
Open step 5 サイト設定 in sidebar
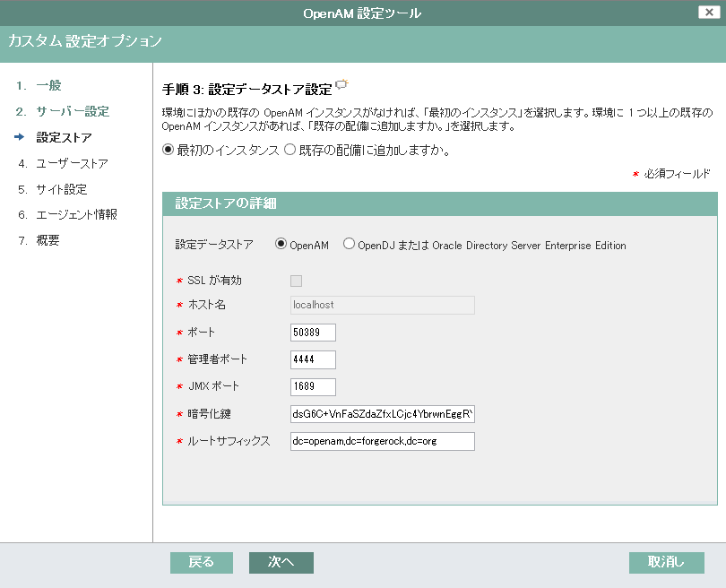coord(61,189)
